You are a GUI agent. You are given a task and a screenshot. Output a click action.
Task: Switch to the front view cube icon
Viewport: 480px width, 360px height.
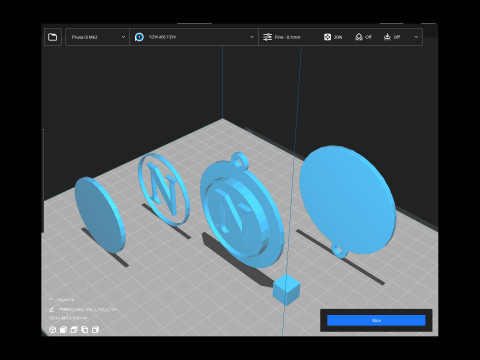(63, 330)
